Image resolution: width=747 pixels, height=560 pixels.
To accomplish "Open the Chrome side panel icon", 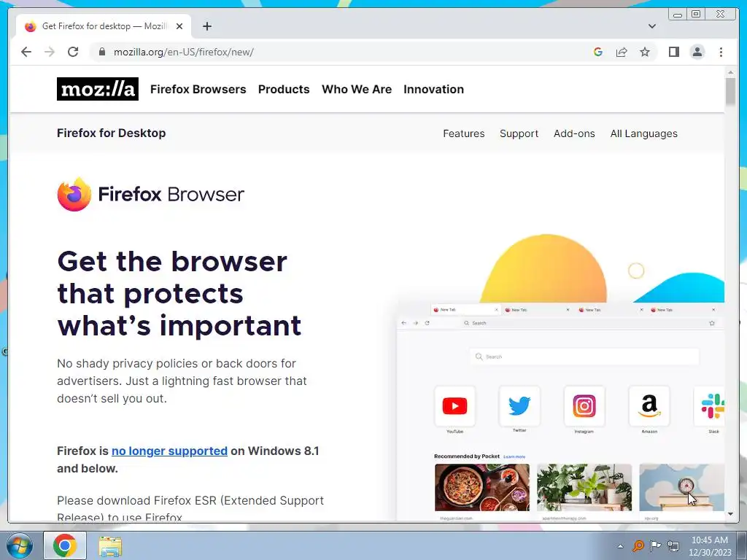I will (x=673, y=52).
